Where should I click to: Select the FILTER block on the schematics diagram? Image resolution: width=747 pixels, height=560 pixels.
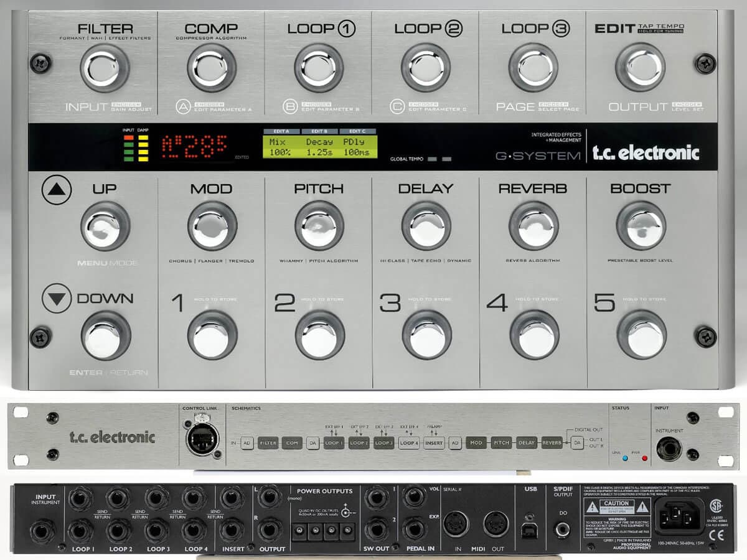[268, 442]
